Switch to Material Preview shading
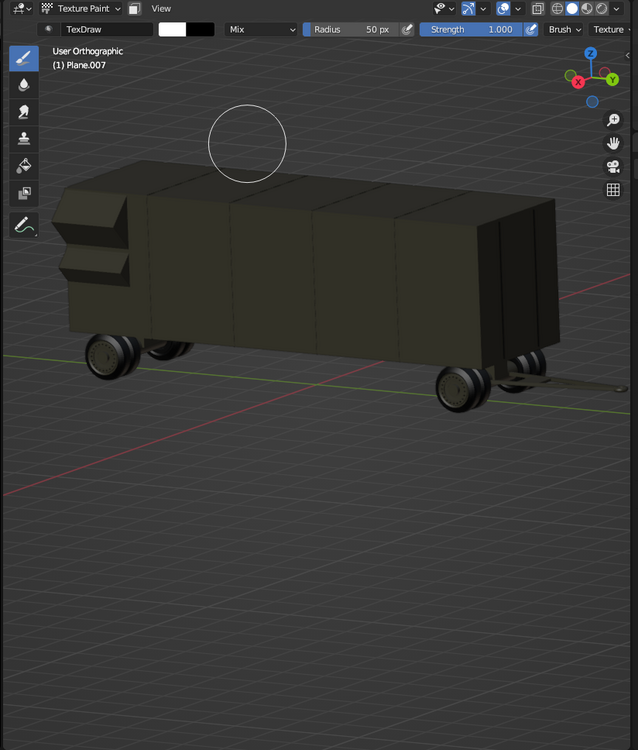This screenshot has height=750, width=638. point(587,9)
